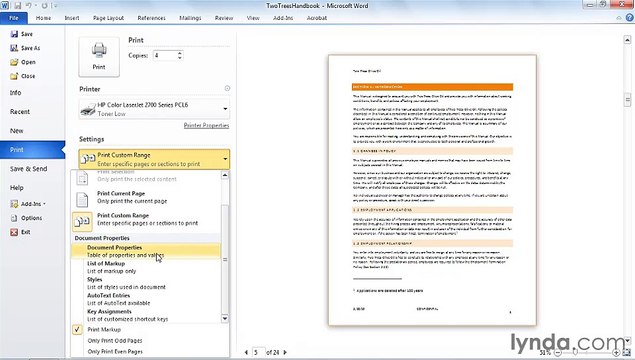This screenshot has height=360, width=635.
Task: Choose Document Properties print option
Action: [146, 251]
